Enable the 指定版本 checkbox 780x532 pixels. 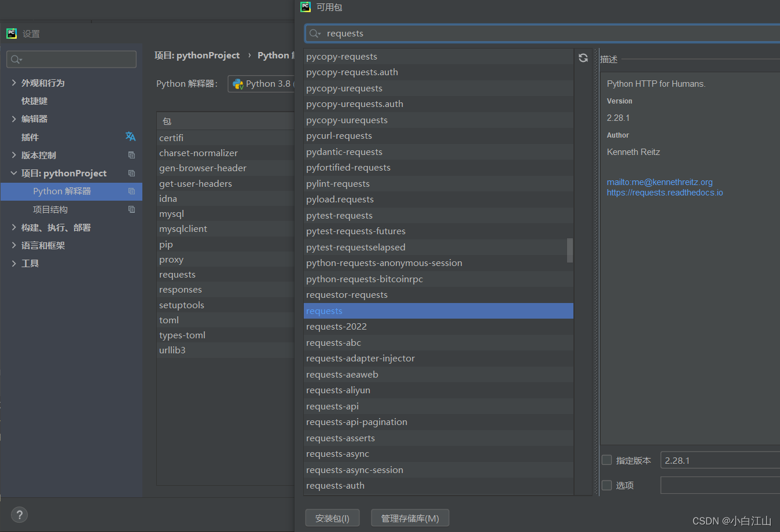coord(607,460)
